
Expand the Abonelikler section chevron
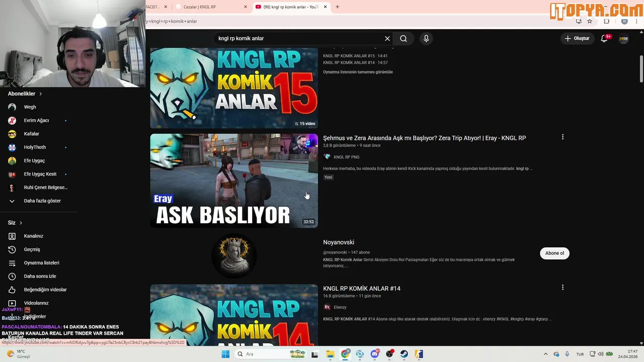coord(41,94)
